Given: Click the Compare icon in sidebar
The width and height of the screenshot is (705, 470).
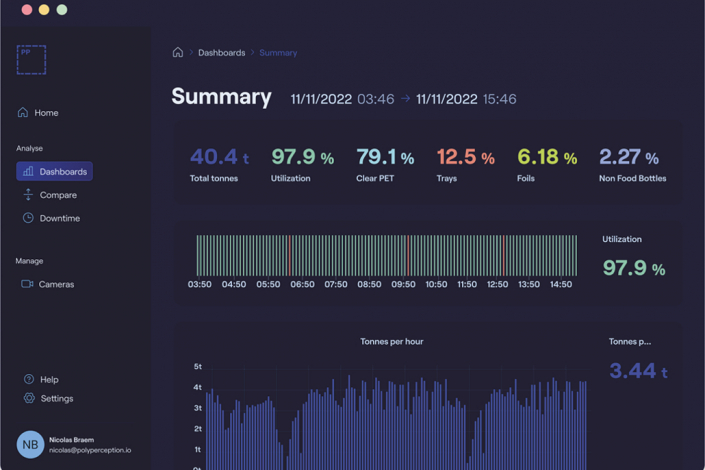Looking at the screenshot, I should coord(28,195).
